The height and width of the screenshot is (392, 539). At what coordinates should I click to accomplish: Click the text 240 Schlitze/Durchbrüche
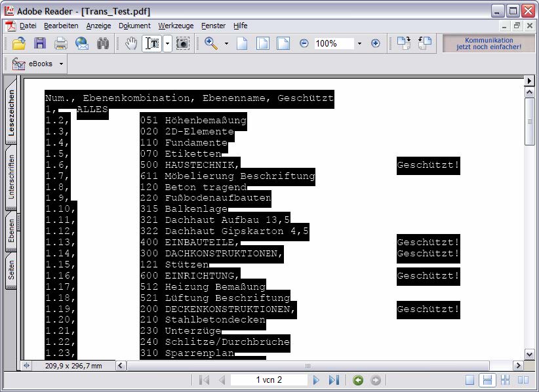215,342
